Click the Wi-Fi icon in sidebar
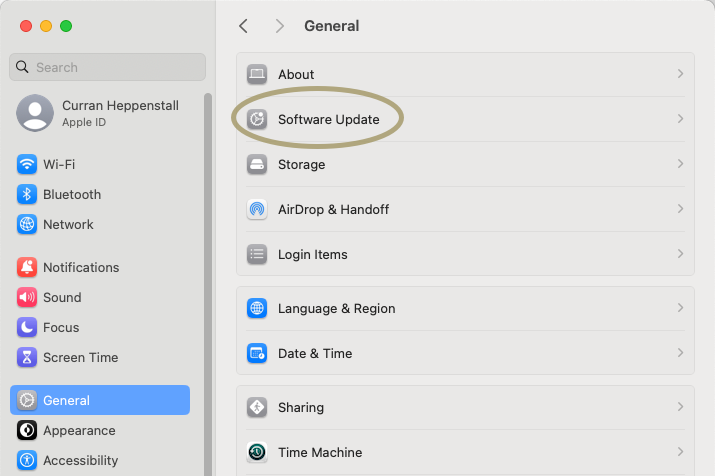 tap(27, 164)
